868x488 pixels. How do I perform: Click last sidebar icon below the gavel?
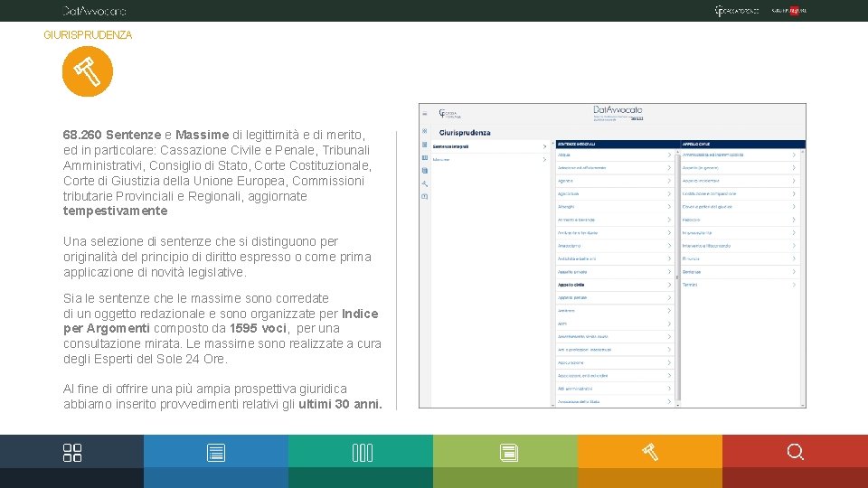[x=425, y=196]
